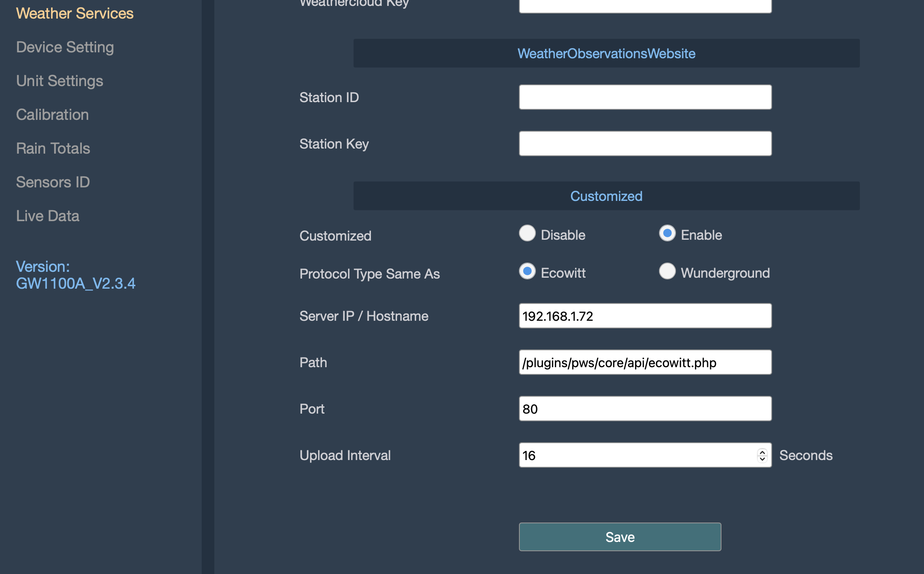Decrease Upload Interval with stepper down arrow
Viewport: 924px width, 574px height.
[x=762, y=459]
